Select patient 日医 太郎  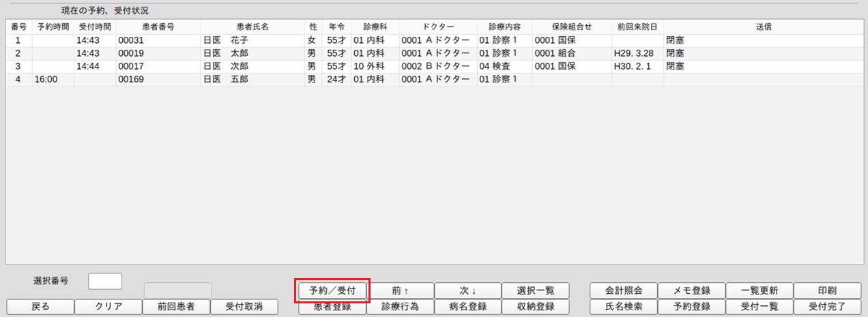tap(225, 53)
